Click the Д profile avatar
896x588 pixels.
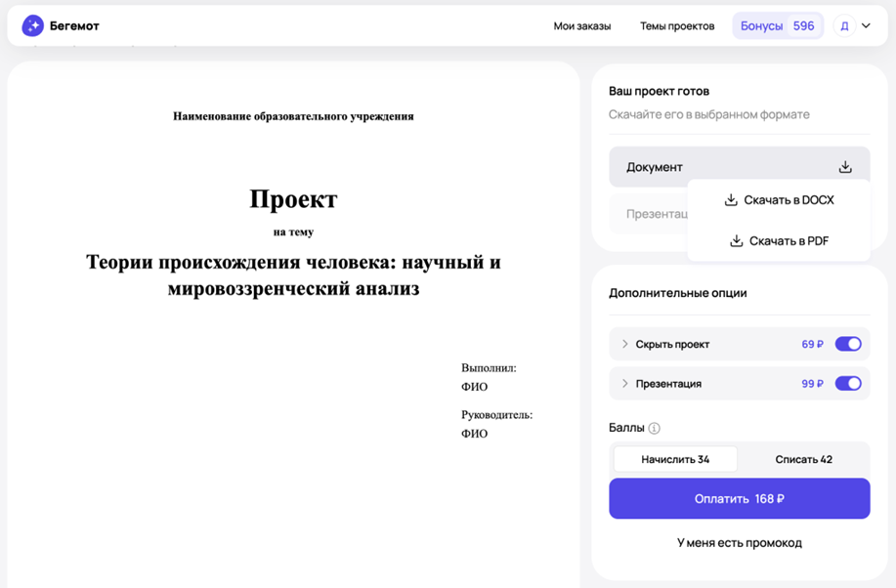coord(845,25)
